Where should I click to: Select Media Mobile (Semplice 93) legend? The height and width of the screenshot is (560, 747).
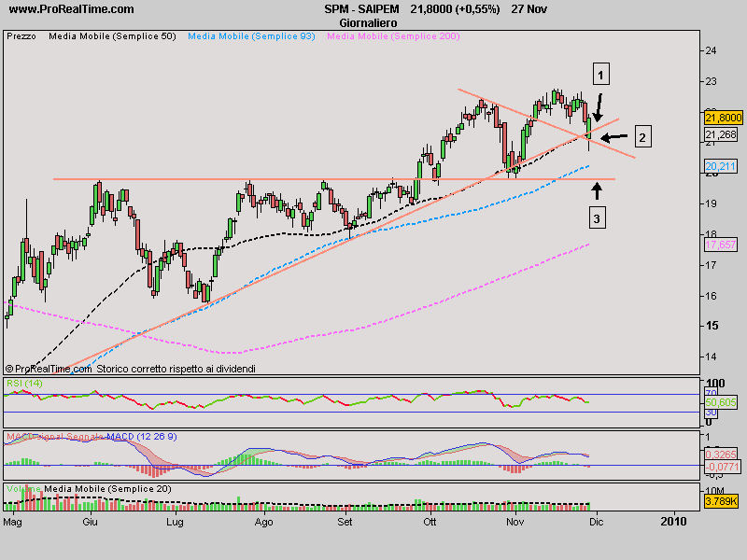(251, 36)
